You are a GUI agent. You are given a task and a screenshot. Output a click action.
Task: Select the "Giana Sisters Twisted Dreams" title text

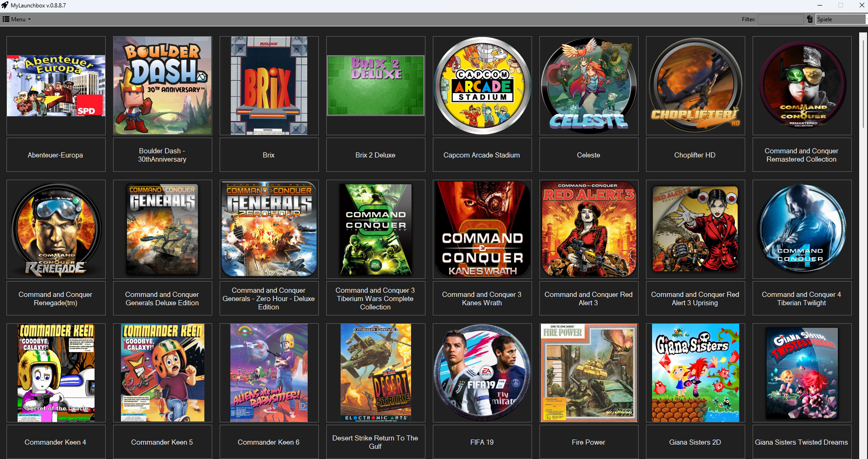click(802, 442)
